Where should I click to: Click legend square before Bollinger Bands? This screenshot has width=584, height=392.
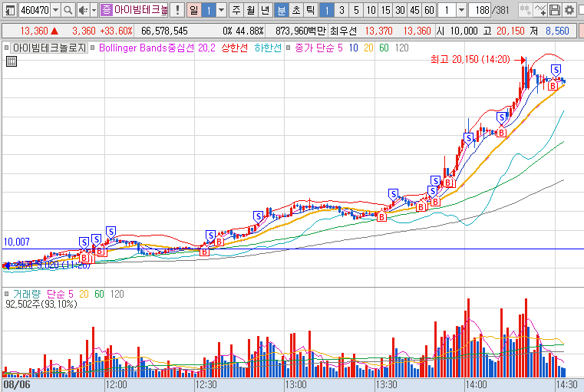click(93, 48)
